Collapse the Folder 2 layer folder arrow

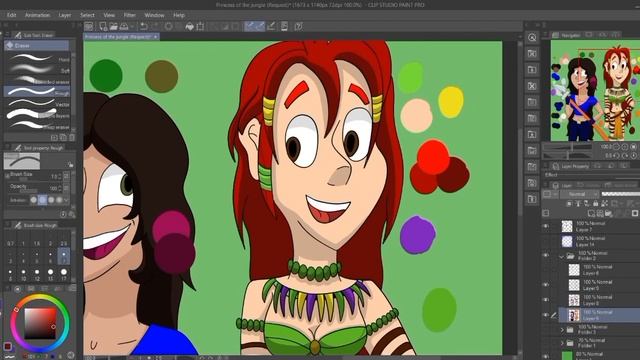coord(562,257)
